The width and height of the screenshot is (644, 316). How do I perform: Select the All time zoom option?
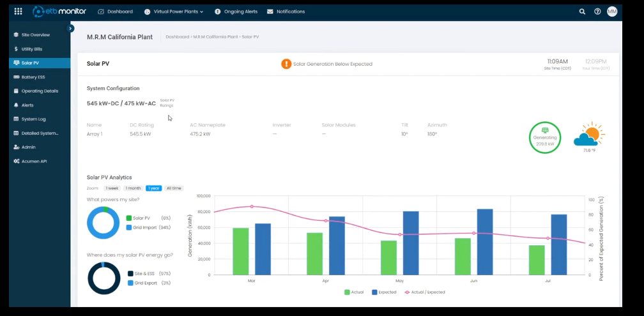tap(174, 188)
